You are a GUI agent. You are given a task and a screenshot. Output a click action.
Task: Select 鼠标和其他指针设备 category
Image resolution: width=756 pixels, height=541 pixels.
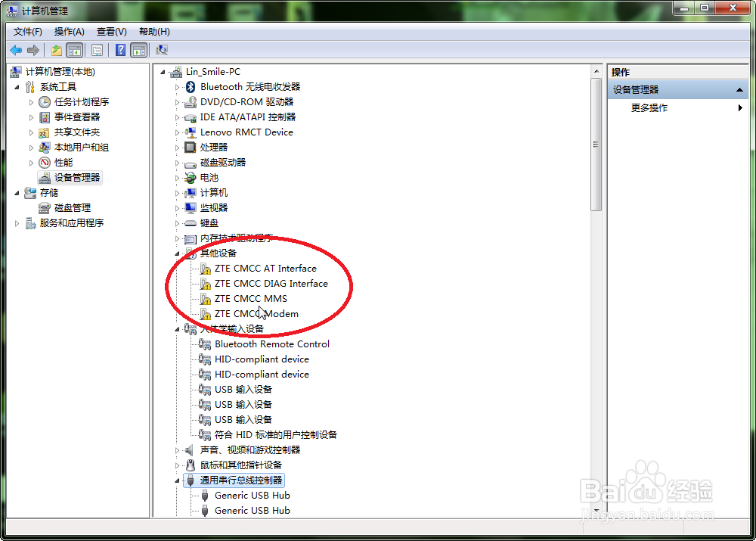pyautogui.click(x=241, y=465)
